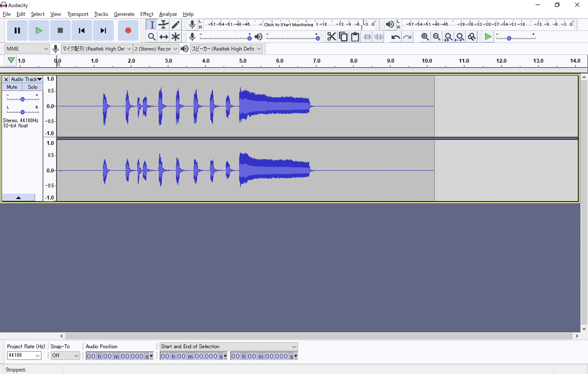Open the MME audio host dropdown
The height and width of the screenshot is (374, 588).
[27, 49]
